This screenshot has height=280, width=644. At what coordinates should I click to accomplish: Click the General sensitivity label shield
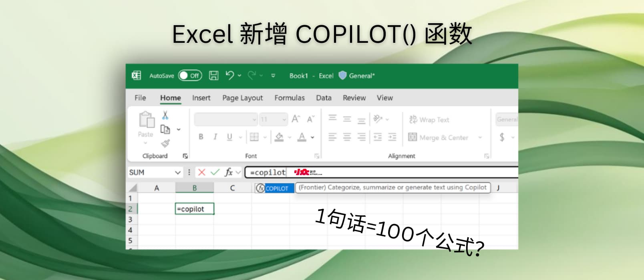(x=342, y=75)
